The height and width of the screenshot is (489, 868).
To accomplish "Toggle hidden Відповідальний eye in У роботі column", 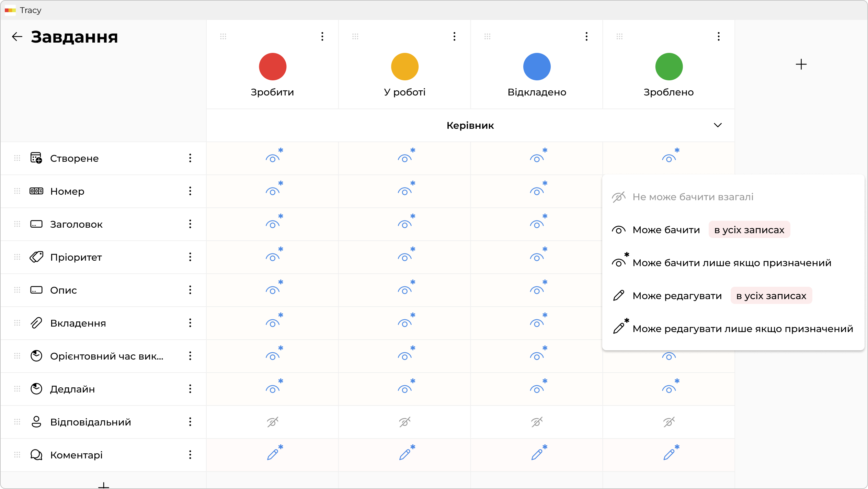I will 405,422.
